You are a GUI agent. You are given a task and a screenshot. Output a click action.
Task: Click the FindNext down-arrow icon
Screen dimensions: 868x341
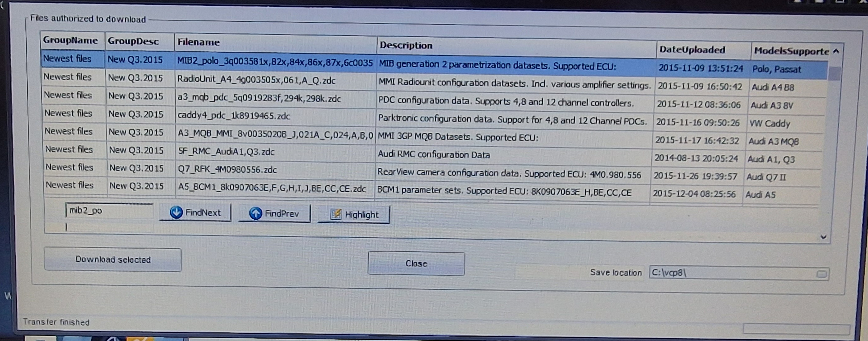(x=176, y=212)
